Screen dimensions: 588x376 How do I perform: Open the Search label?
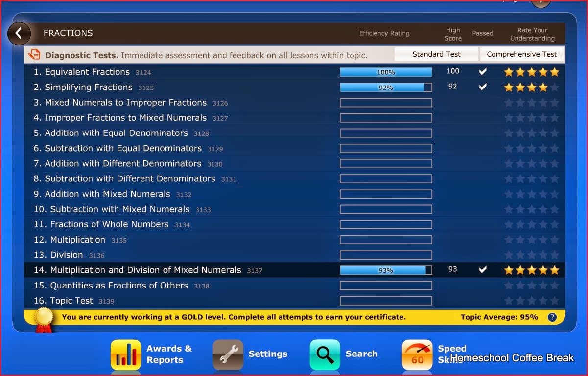361,354
